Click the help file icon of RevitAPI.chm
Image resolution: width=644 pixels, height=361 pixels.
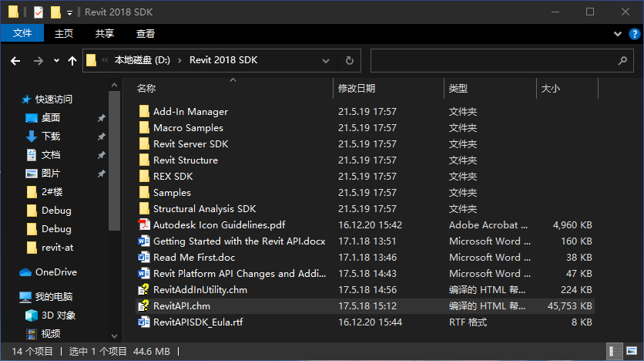click(144, 306)
